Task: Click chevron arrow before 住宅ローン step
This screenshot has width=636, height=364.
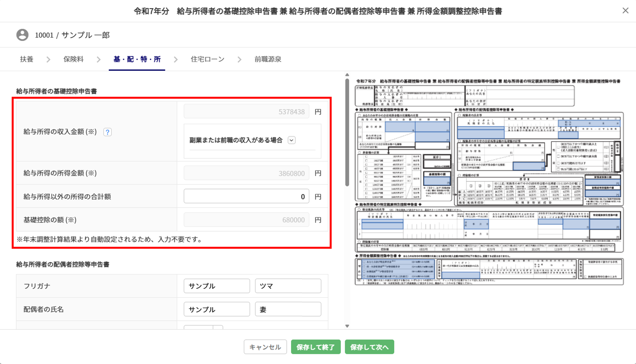Action: [176, 59]
